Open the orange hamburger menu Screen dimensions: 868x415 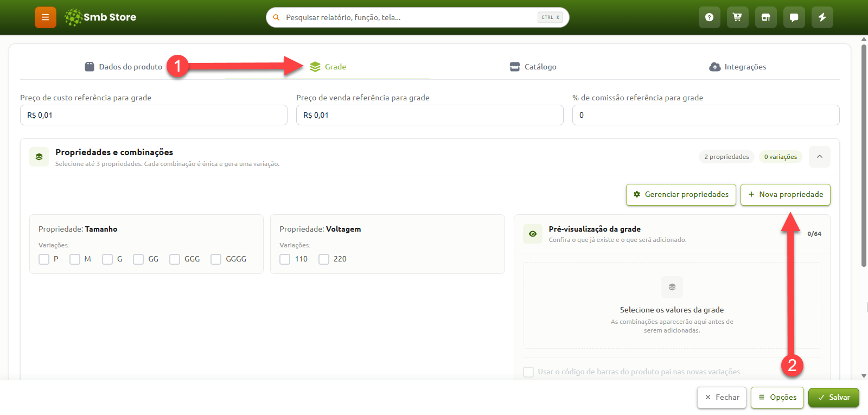(x=46, y=17)
